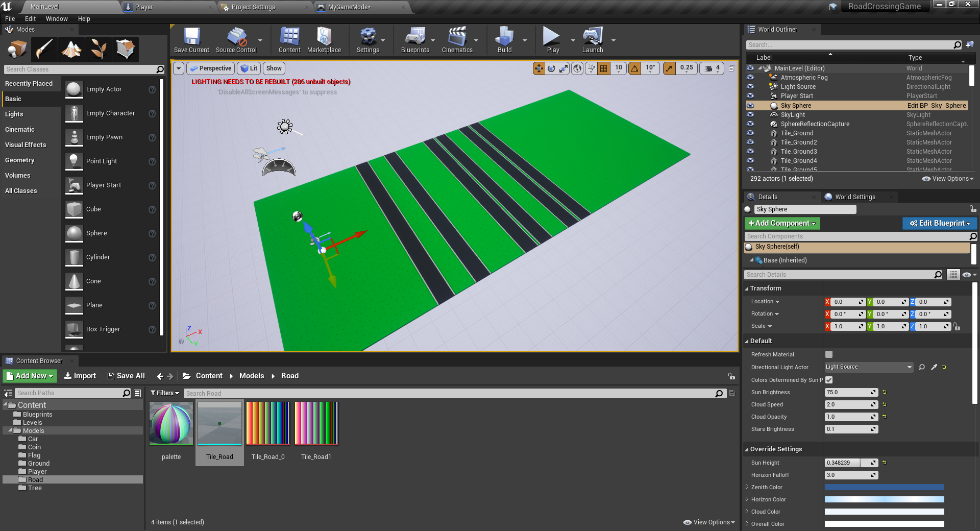Open Source Control toolbar icon
The height and width of the screenshot is (531, 980).
(236, 40)
